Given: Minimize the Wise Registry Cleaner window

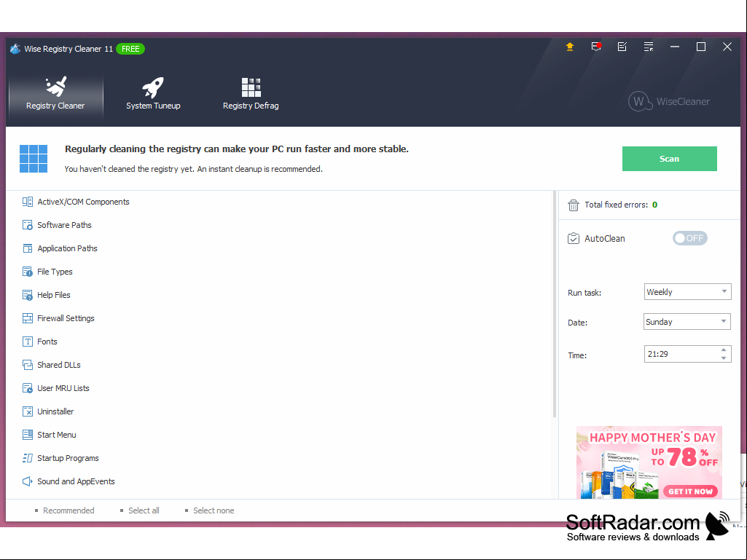Looking at the screenshot, I should [x=675, y=47].
